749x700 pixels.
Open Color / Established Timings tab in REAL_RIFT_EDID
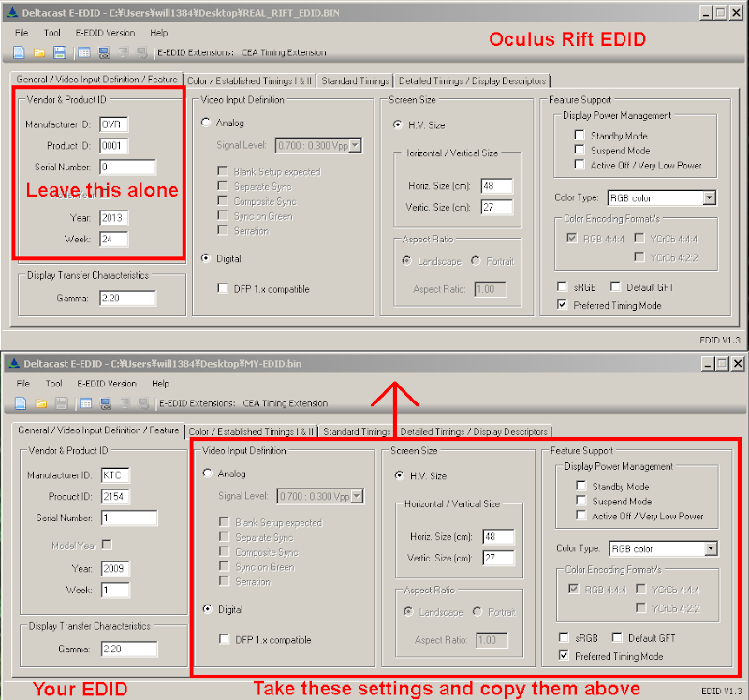249,81
